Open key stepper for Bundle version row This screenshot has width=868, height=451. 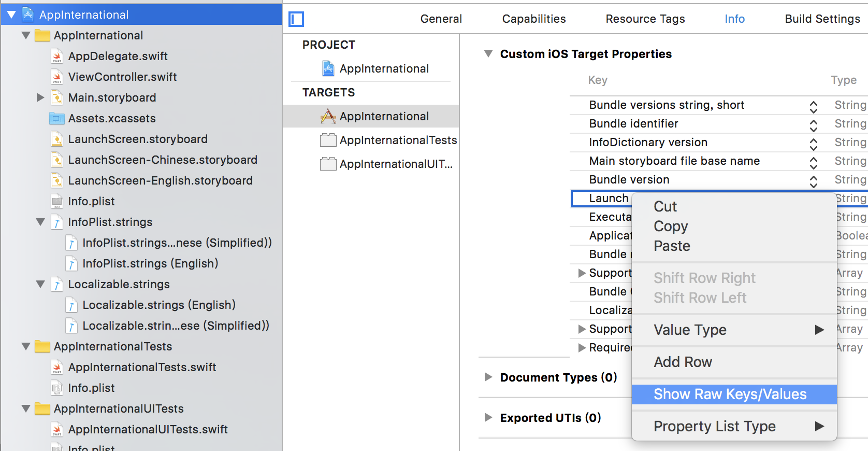click(x=814, y=181)
